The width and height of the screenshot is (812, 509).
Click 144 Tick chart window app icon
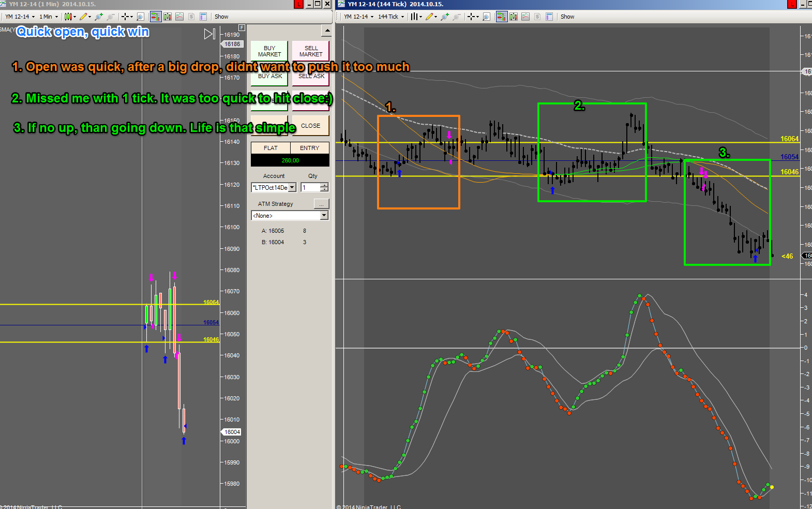pyautogui.click(x=341, y=4)
